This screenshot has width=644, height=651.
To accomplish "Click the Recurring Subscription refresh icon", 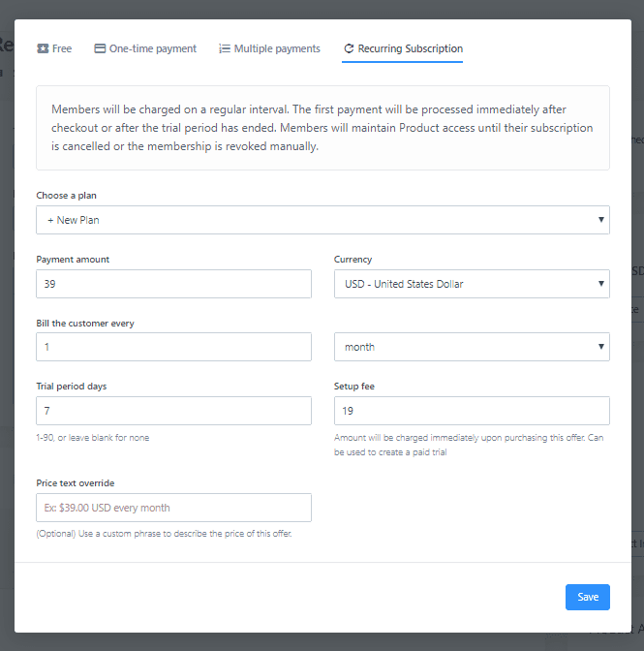I will point(349,48).
